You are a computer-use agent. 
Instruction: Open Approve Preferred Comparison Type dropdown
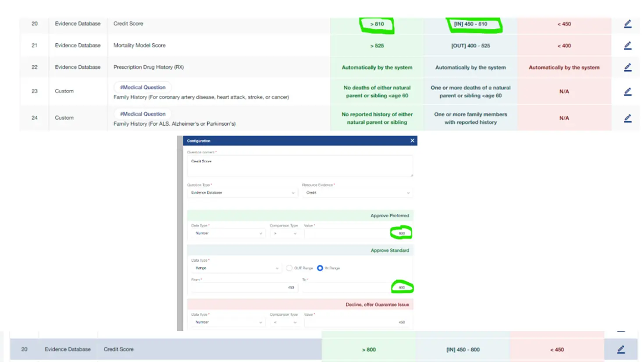pyautogui.click(x=284, y=234)
